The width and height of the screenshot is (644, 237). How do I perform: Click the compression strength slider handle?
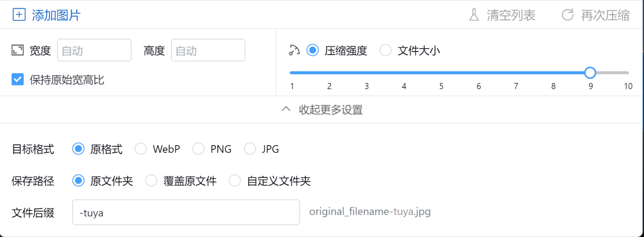pos(590,72)
